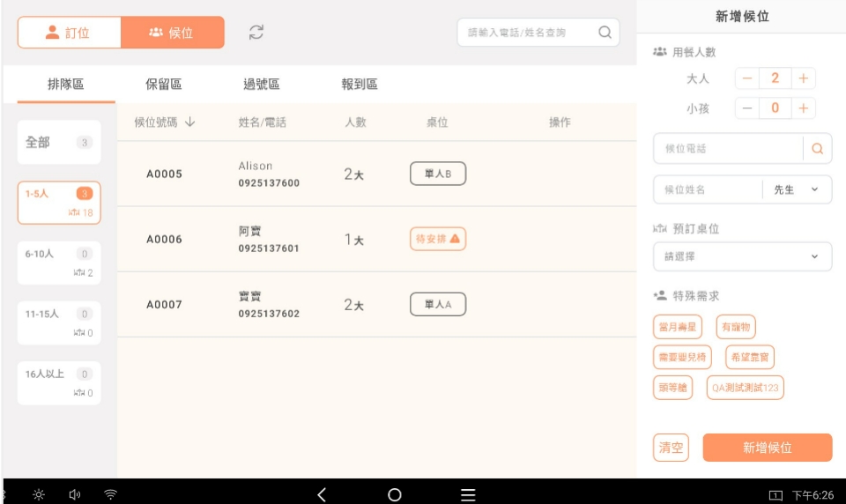The height and width of the screenshot is (504, 846).
Task: Click the 待安排 table status for A0006
Action: point(437,239)
